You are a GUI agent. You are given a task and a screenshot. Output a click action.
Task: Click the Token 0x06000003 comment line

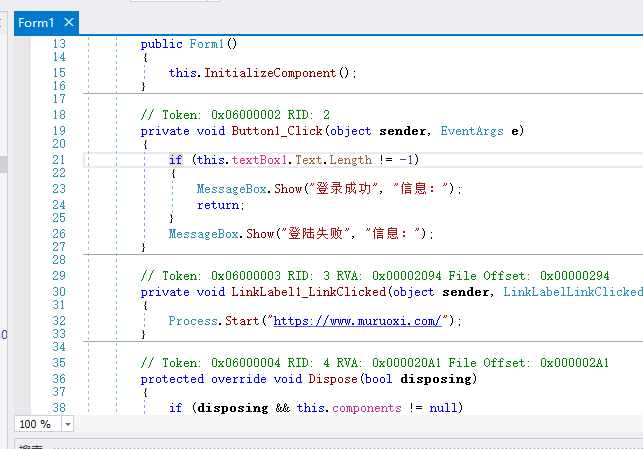(375, 276)
